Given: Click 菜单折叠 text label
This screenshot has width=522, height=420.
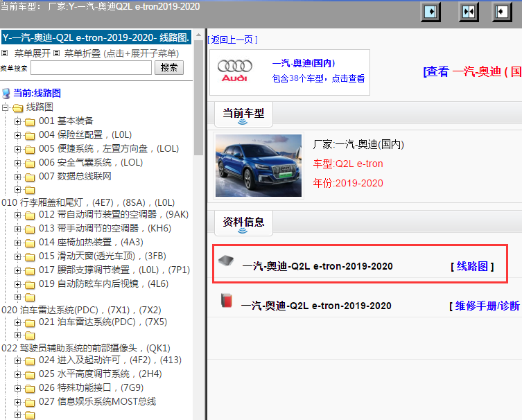Looking at the screenshot, I should click(82, 53).
